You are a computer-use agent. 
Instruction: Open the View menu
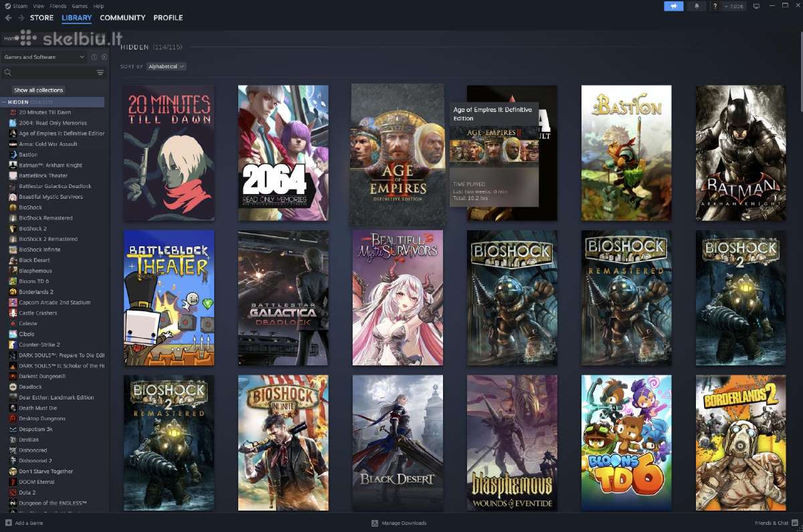coord(39,5)
